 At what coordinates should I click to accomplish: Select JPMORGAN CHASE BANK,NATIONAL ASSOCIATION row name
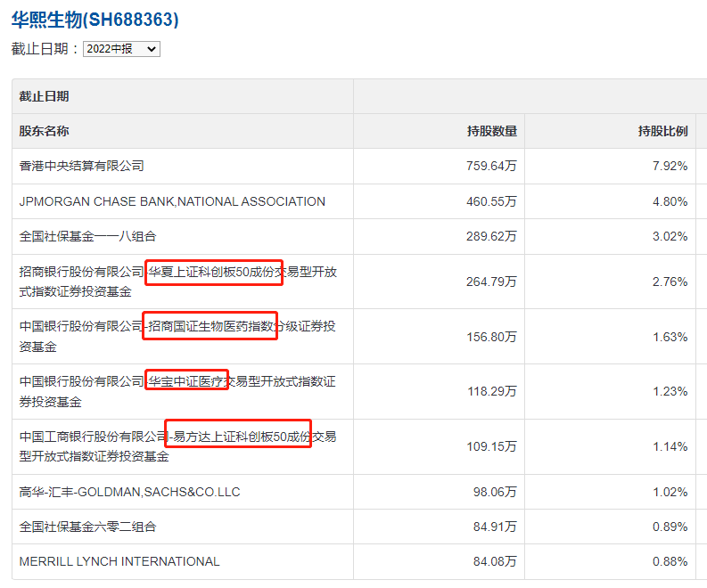(x=172, y=201)
